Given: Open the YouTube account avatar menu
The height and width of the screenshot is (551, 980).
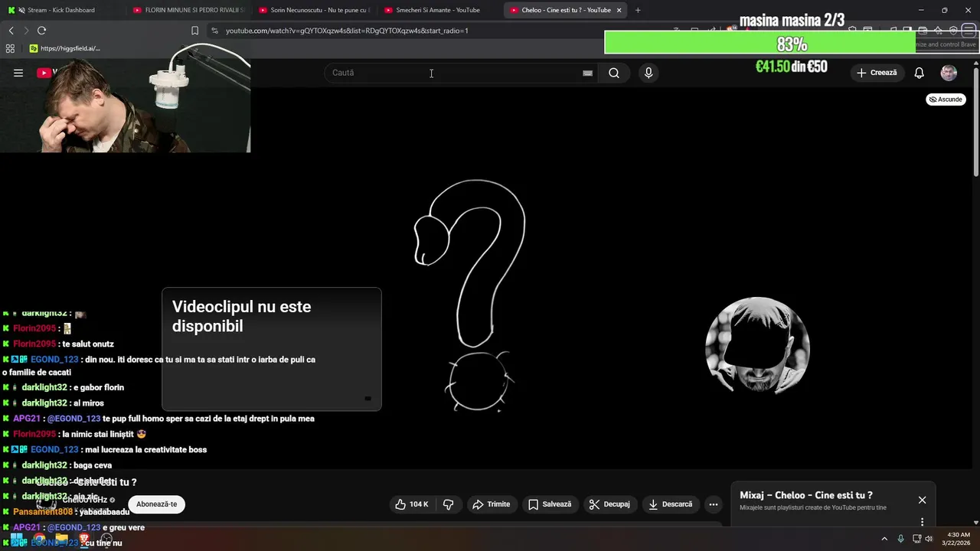Looking at the screenshot, I should (x=949, y=73).
